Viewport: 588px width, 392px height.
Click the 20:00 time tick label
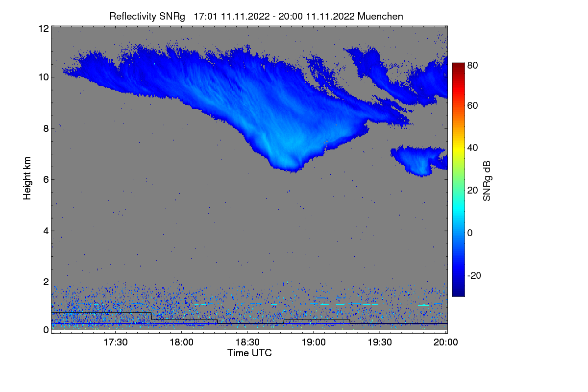tap(446, 343)
